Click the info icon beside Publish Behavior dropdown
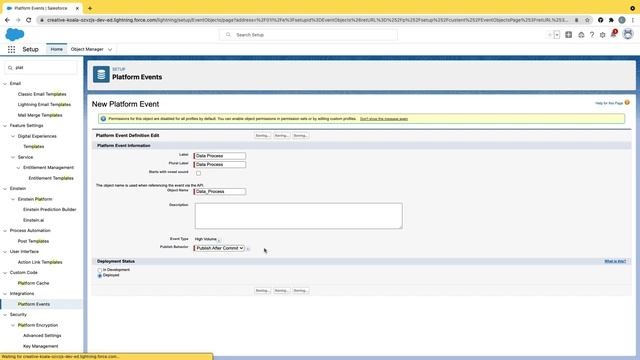Viewport: 640px width, 360px height. 248,249
